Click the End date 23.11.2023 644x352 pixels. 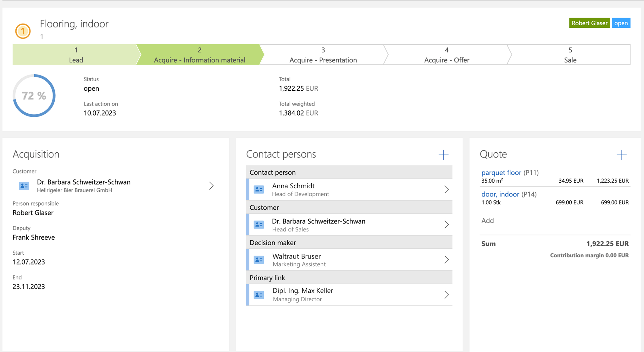tap(29, 287)
